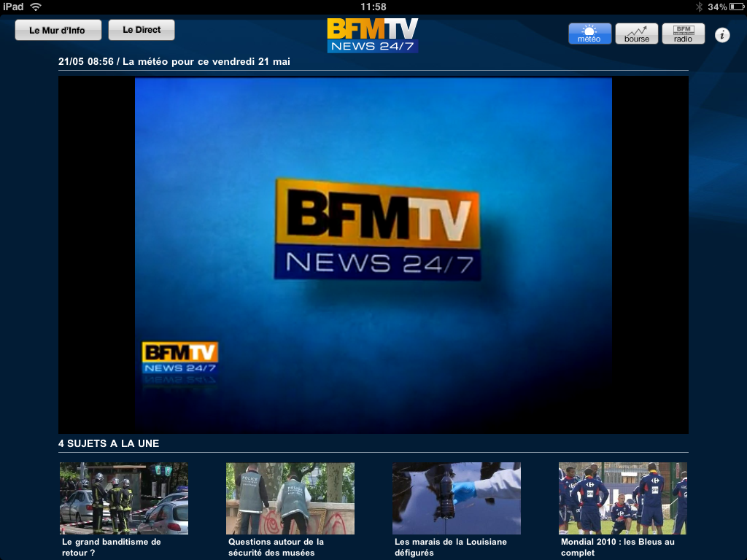Open Le Mur d'Info
Screen dimensions: 747x560
point(58,30)
